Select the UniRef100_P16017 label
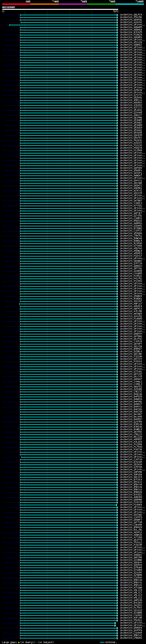The height and width of the screenshot is (644, 146). (131, 256)
